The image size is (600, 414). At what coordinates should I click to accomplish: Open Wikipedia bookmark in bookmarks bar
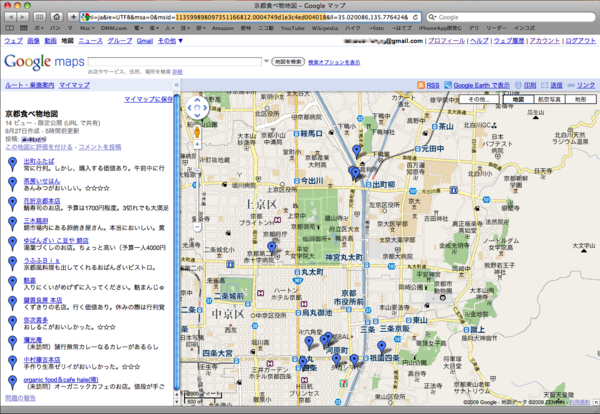coord(324,28)
